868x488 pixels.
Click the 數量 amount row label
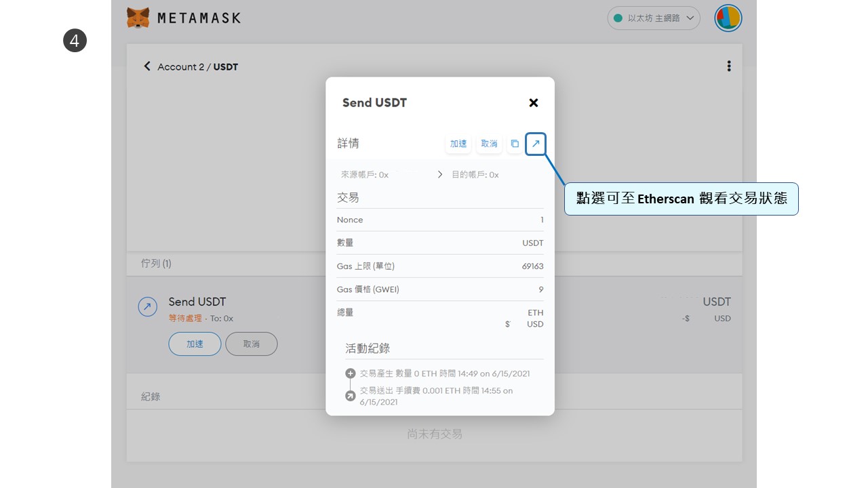345,243
